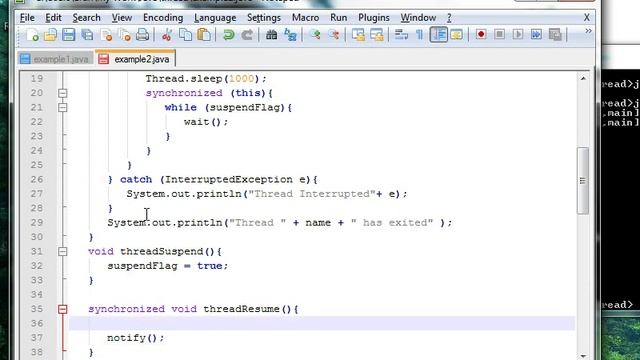Open the Plugins menu
Screen dimensions: 640x360
tap(373, 18)
